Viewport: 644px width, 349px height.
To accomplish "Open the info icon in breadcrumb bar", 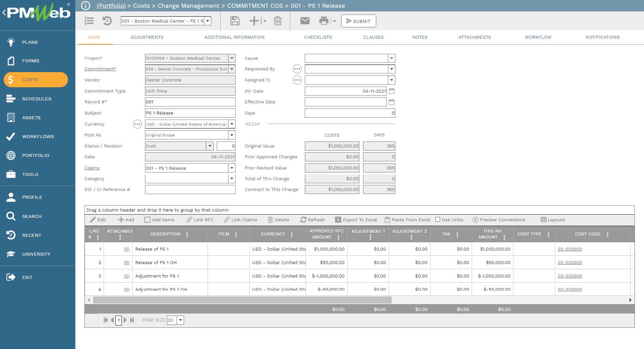I will 85,5.
